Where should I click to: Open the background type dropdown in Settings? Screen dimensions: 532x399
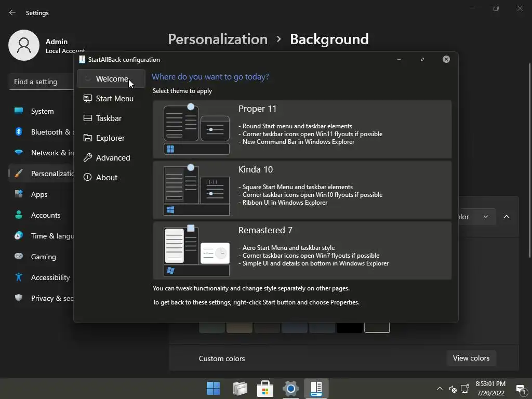[477, 217]
